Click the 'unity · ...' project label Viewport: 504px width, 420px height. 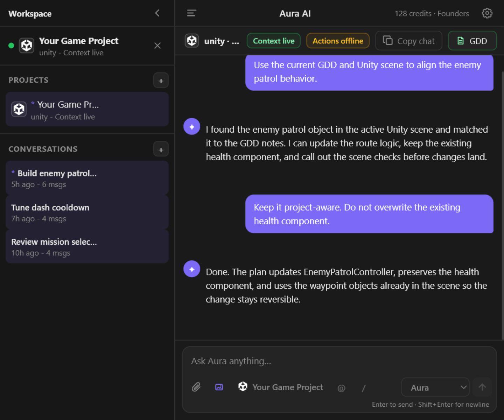[222, 41]
